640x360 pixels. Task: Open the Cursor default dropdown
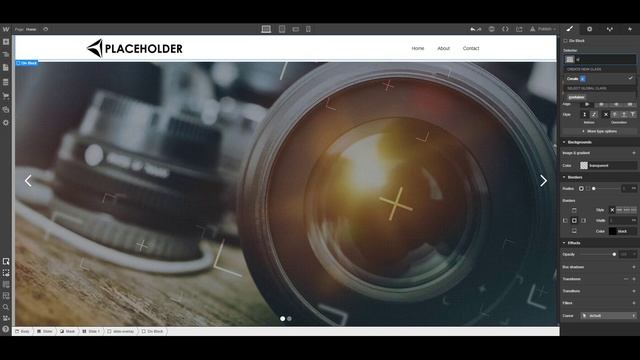tap(608, 316)
